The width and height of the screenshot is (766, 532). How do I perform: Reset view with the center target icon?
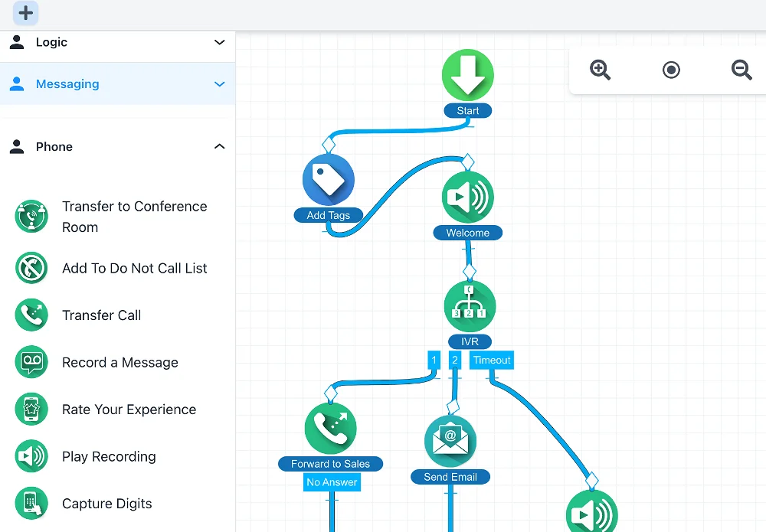[671, 70]
